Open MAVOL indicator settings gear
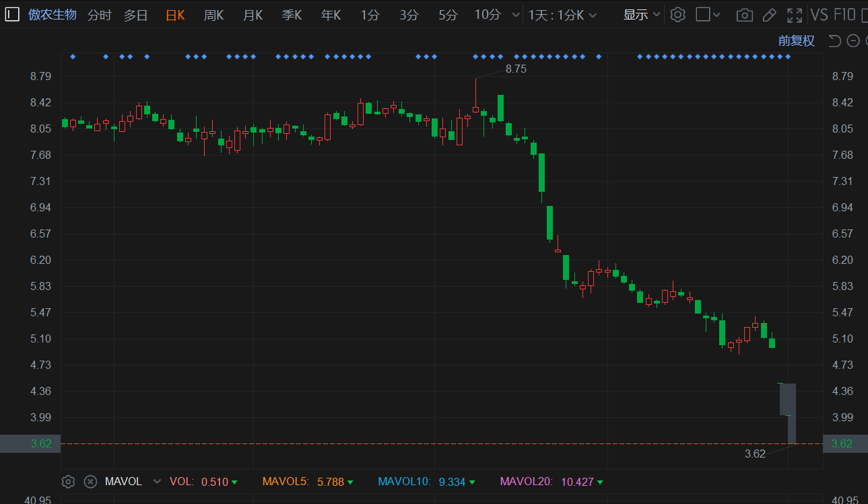Image resolution: width=868 pixels, height=504 pixels. pos(68,482)
